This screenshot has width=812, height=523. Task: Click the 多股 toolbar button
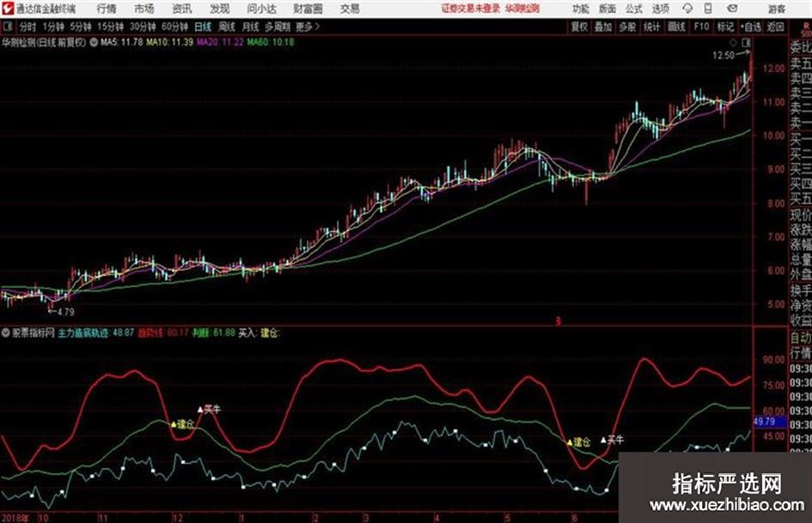[627, 27]
